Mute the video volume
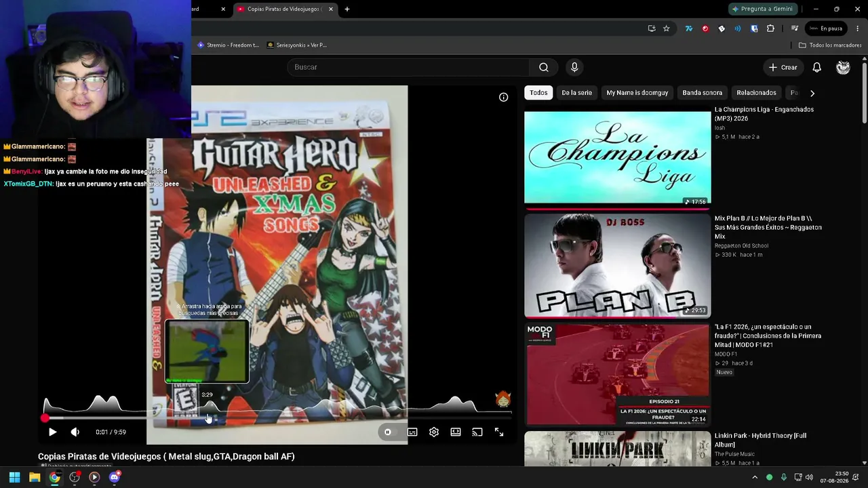The image size is (868, 488). click(x=75, y=432)
